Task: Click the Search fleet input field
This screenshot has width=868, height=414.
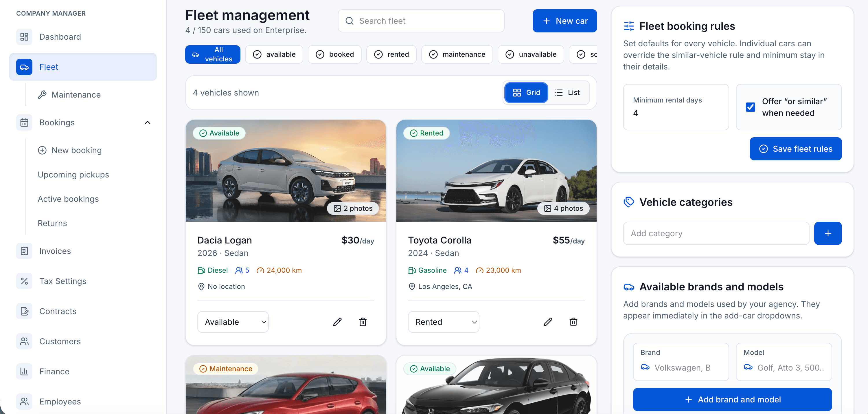Action: 421,21
